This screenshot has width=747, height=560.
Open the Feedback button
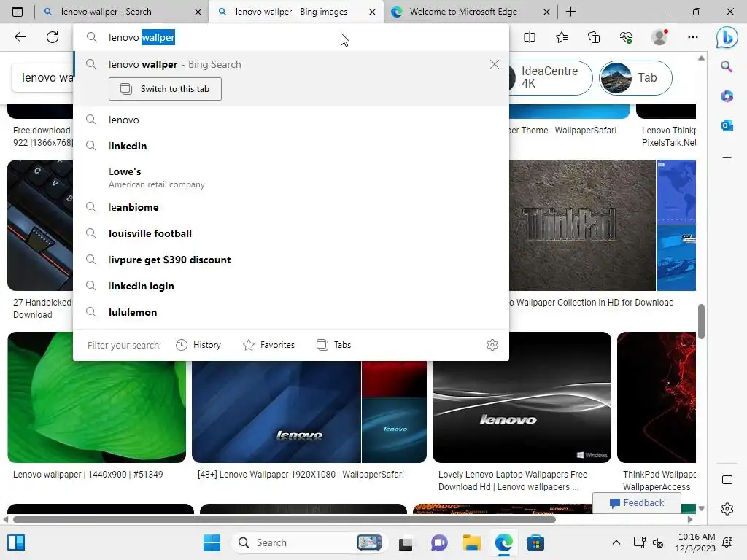coord(636,503)
